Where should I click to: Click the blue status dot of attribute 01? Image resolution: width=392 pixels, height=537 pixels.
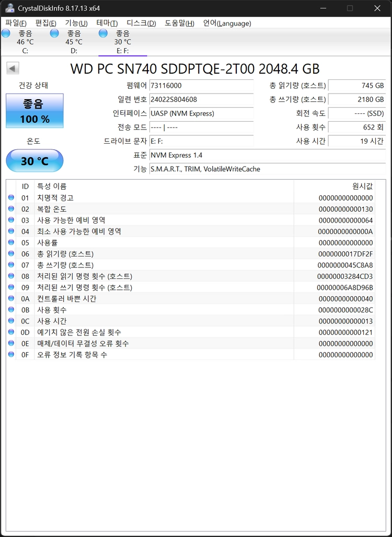[11, 197]
